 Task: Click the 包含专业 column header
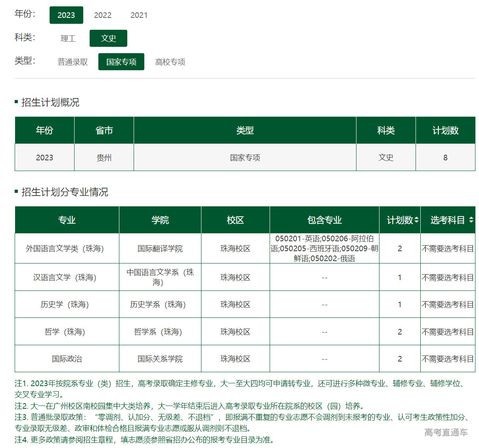point(324,220)
